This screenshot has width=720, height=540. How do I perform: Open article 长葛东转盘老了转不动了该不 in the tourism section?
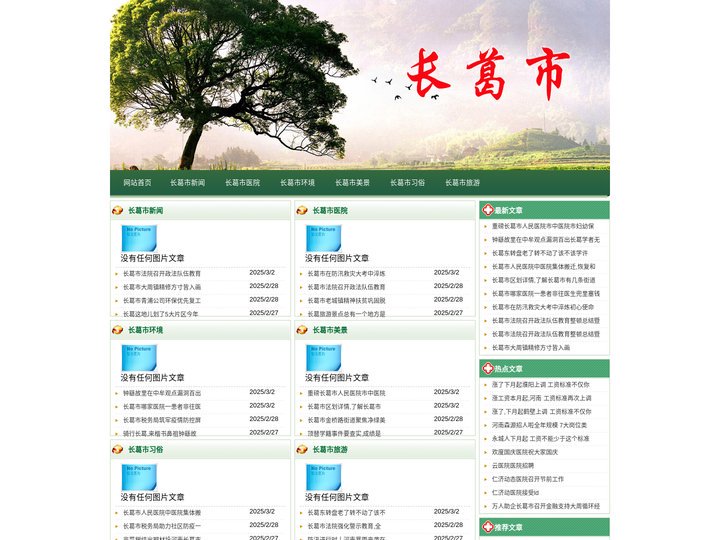pyautogui.click(x=346, y=512)
